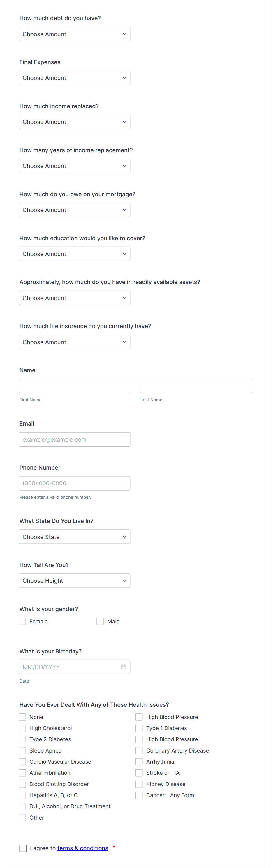Open the current life insurance amount dropdown
Viewport: 271px width, 868px height.
click(x=74, y=342)
